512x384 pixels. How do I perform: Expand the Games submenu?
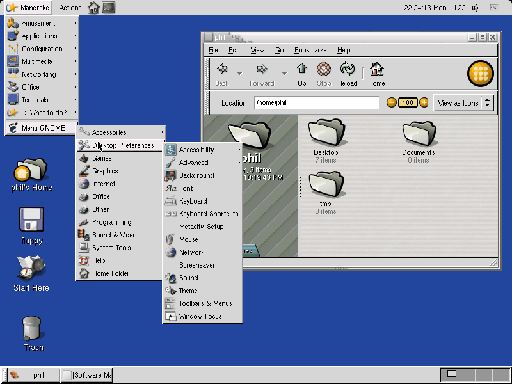point(119,158)
